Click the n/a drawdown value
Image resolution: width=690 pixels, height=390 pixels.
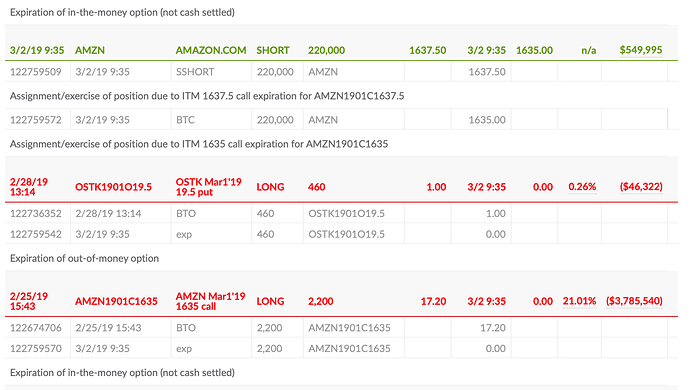(588, 51)
